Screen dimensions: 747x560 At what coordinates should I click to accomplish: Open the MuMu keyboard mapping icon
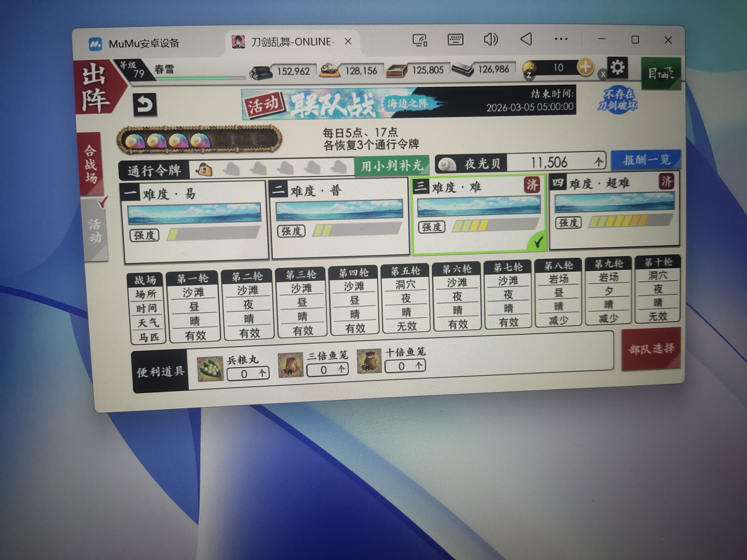pyautogui.click(x=455, y=40)
